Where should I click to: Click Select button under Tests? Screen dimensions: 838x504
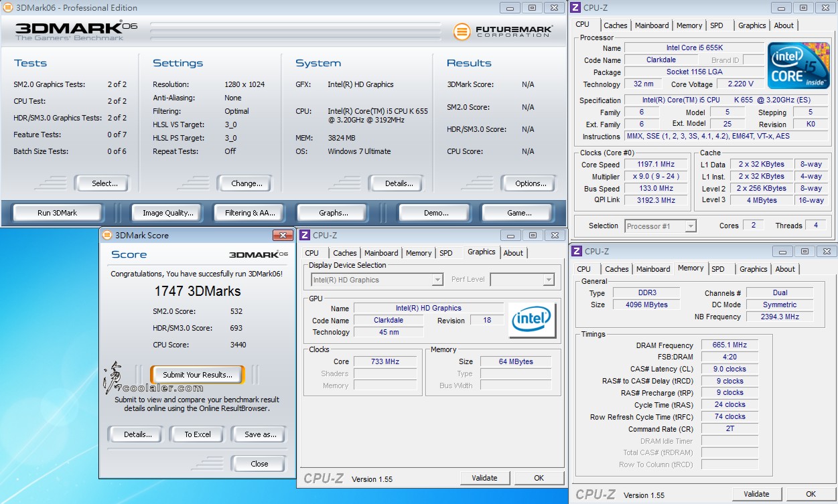[x=101, y=183]
